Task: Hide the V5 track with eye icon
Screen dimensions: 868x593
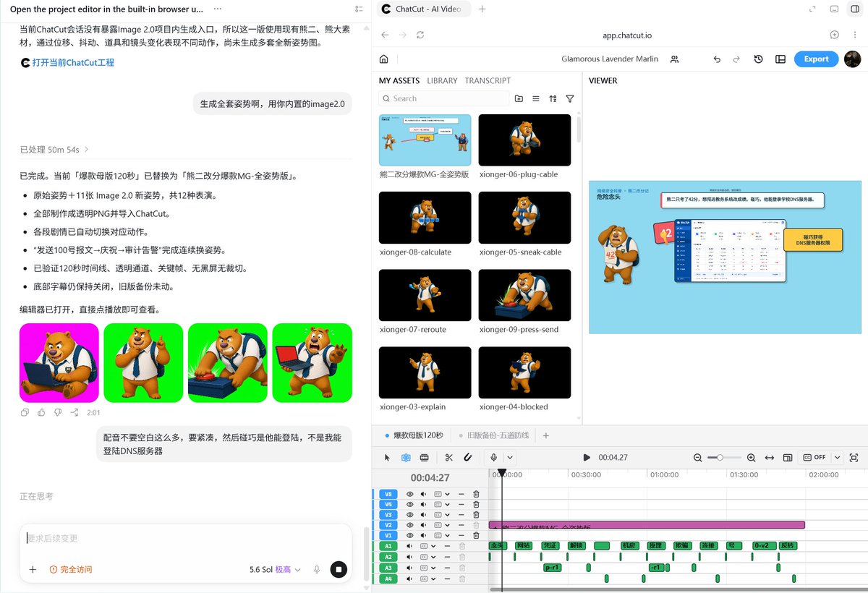Action: click(x=409, y=494)
